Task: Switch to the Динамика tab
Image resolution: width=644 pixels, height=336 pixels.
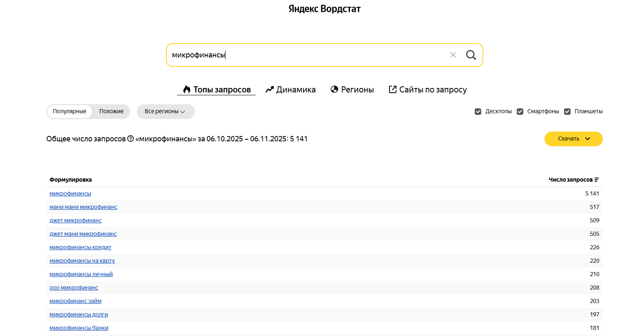Action: coord(290,90)
